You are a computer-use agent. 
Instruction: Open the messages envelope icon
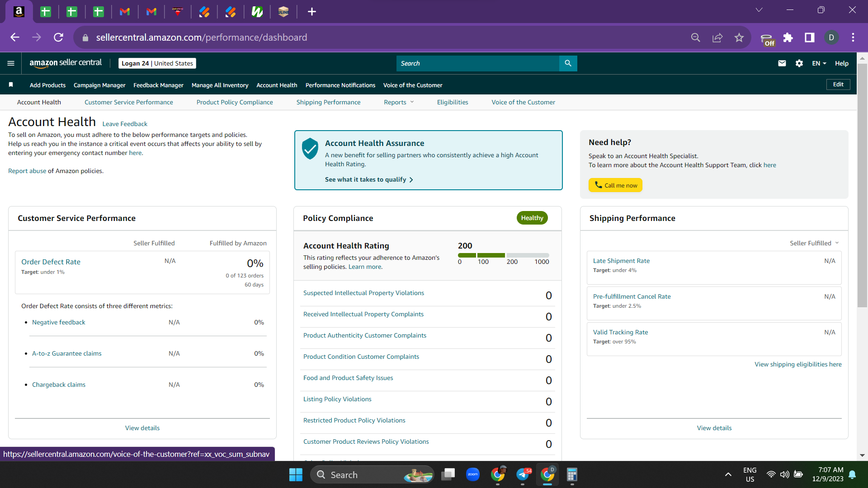coord(782,63)
